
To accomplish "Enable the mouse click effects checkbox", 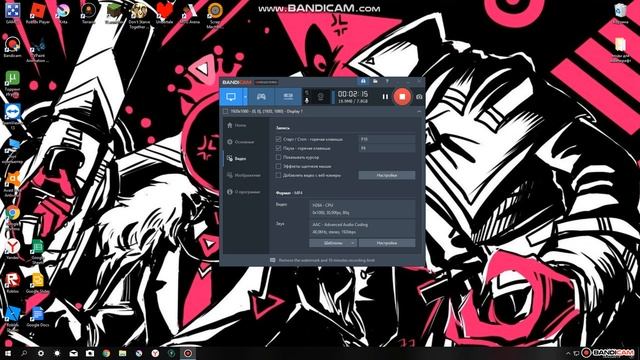I will click(x=278, y=166).
